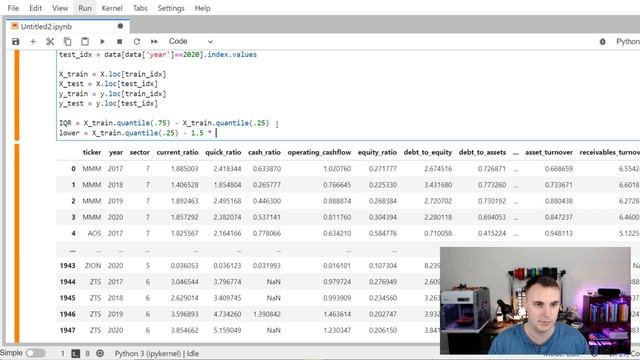
Task: Restart kernel and run all cells icon
Action: pos(154,42)
